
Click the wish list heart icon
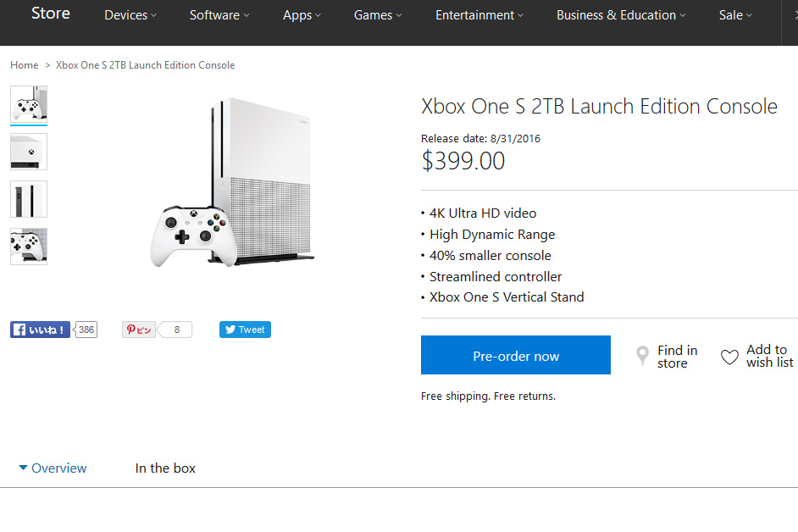[x=729, y=357]
